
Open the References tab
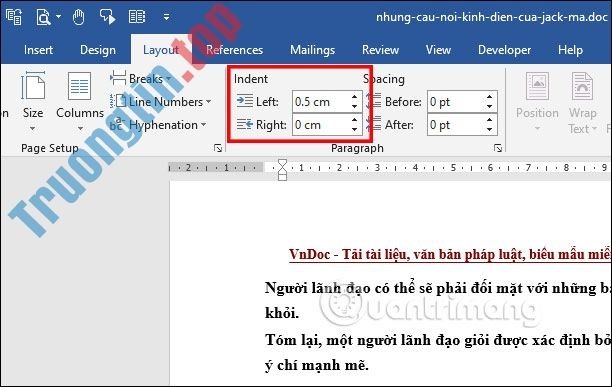234,50
